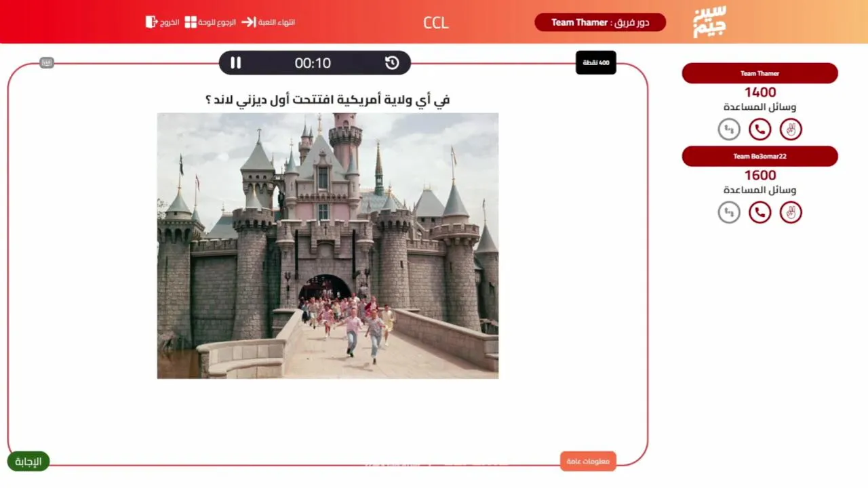The width and height of the screenshot is (868, 488).
Task: Use Team Bo3omar22's greyed swap lifeline
Action: point(729,212)
